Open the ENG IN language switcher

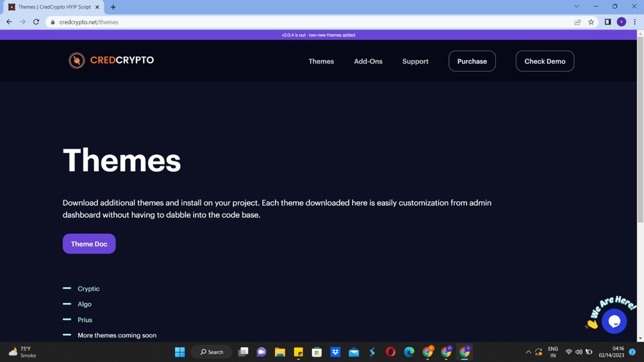pyautogui.click(x=553, y=352)
